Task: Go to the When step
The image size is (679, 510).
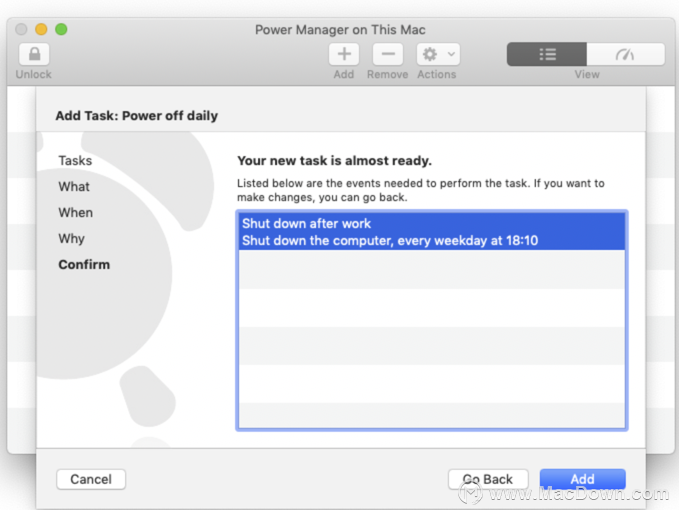Action: [76, 213]
